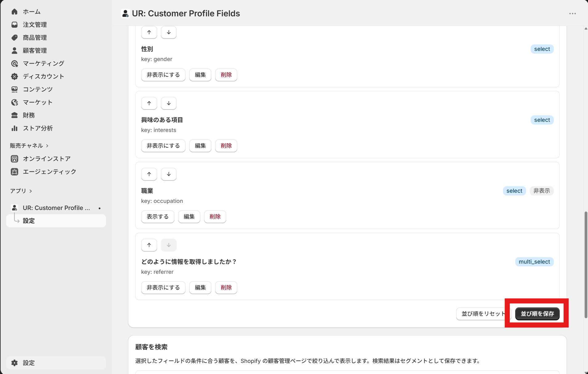Hide the referrer field with 非表示にする
588x374 pixels.
point(163,288)
